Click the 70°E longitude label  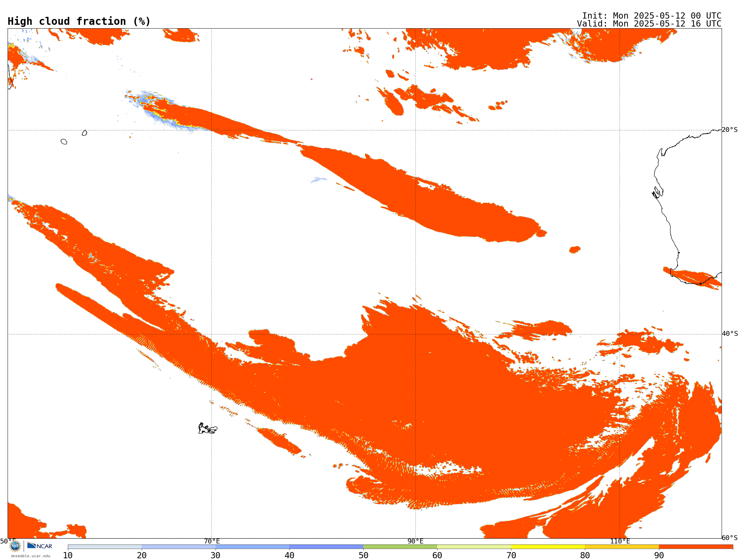point(212,541)
